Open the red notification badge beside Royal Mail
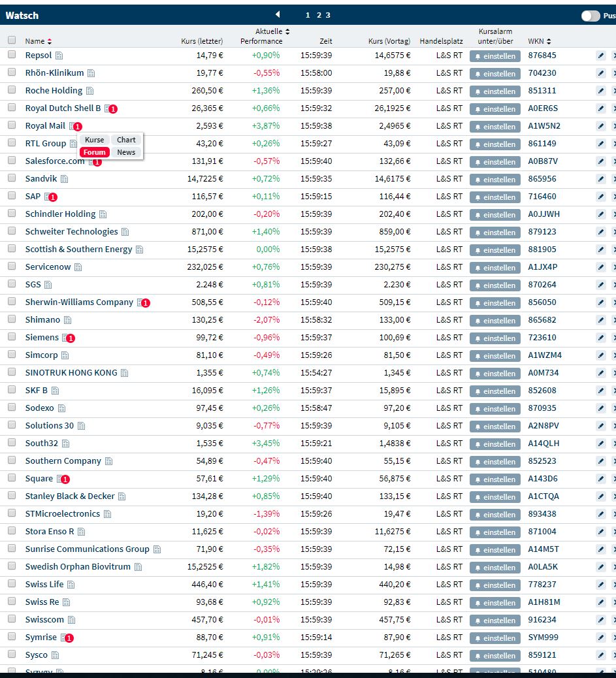Image resolution: width=616 pixels, height=678 pixels. 78,127
